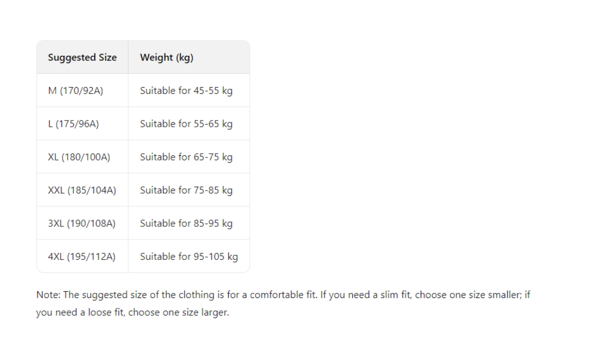
Task: Click the Weight (kg) column header
Action: point(167,57)
